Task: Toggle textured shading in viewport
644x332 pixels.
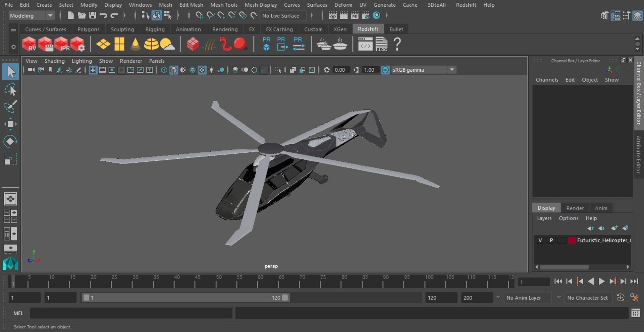Action: (x=202, y=70)
